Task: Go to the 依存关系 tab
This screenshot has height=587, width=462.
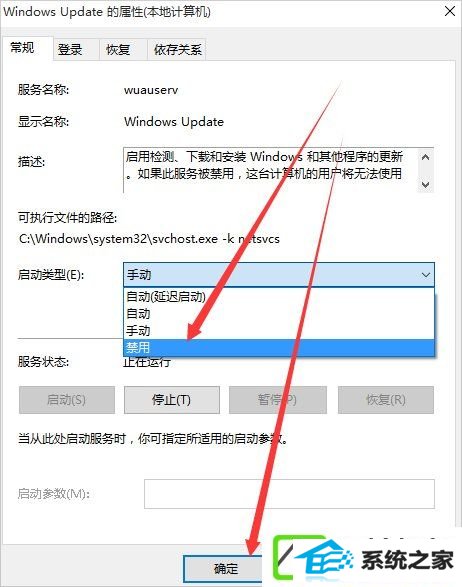Action: [x=176, y=49]
